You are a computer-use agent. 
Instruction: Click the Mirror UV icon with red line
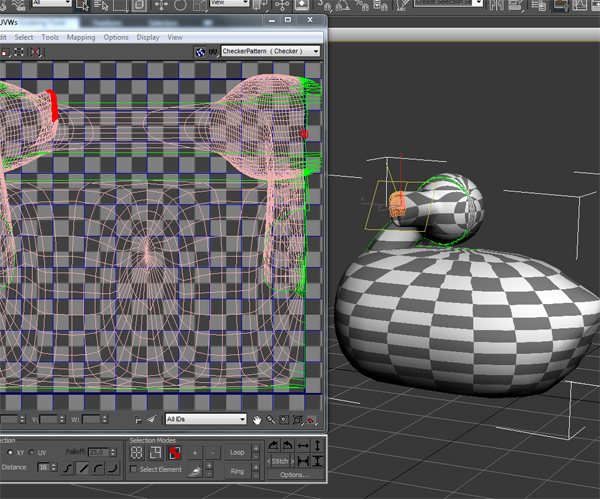pyautogui.click(x=36, y=52)
